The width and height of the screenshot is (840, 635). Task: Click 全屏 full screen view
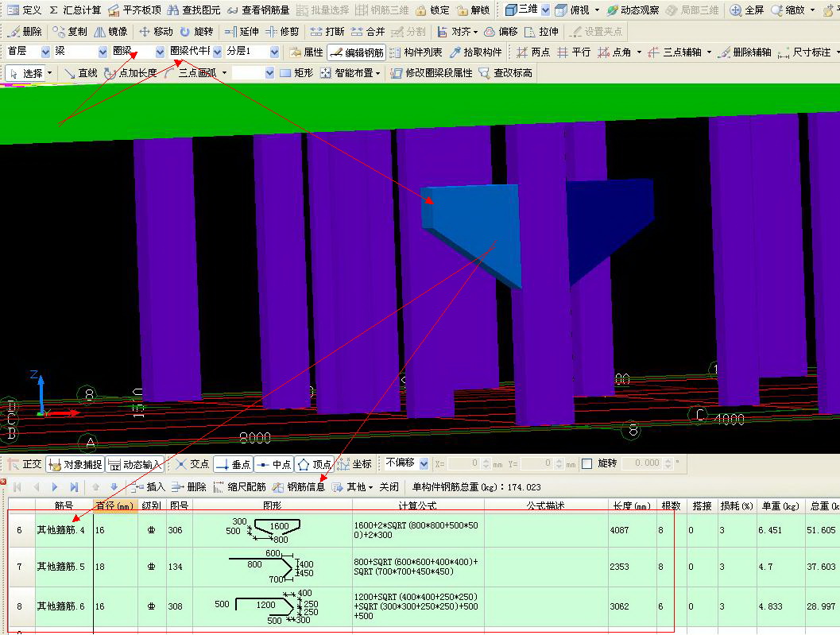coord(747,10)
